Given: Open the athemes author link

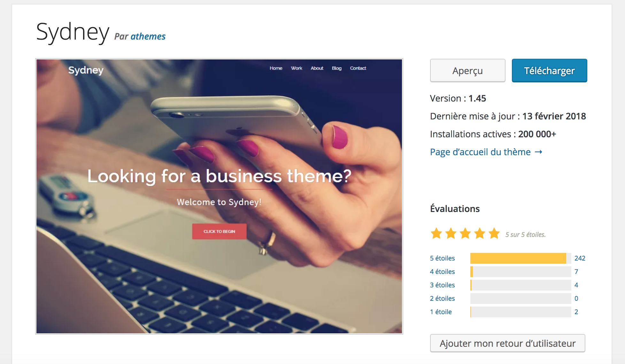Looking at the screenshot, I should [x=148, y=36].
